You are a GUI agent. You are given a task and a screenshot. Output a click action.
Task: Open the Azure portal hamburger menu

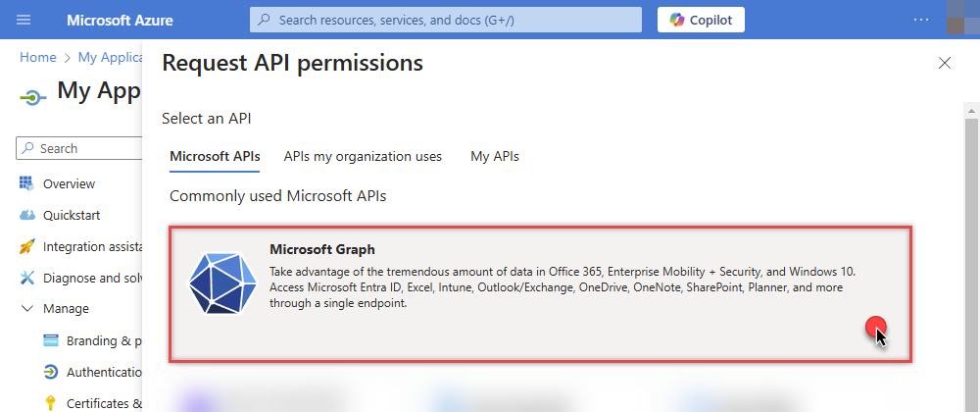click(x=24, y=20)
